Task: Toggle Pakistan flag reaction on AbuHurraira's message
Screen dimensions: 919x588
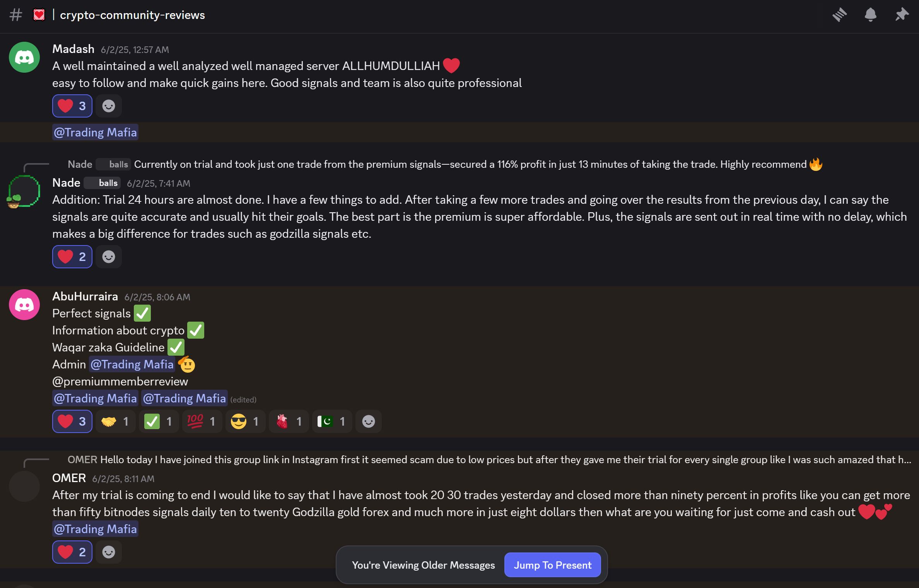Action: pos(332,421)
